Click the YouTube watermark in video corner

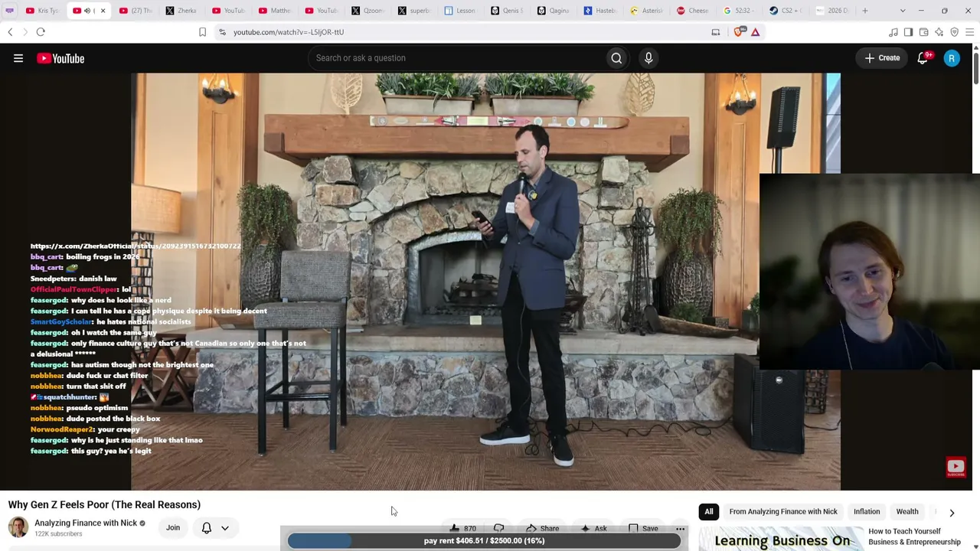point(955,467)
